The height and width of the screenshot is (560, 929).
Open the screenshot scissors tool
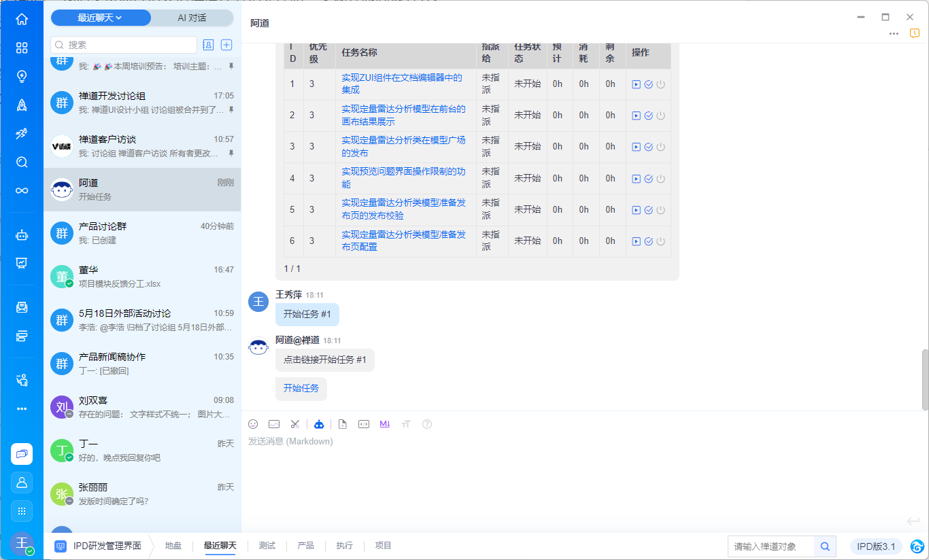click(x=294, y=424)
